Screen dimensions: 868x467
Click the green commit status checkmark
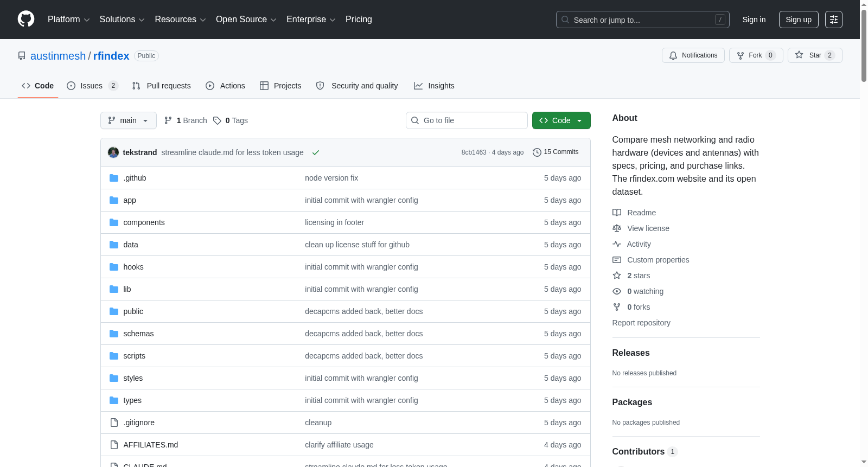tap(316, 152)
